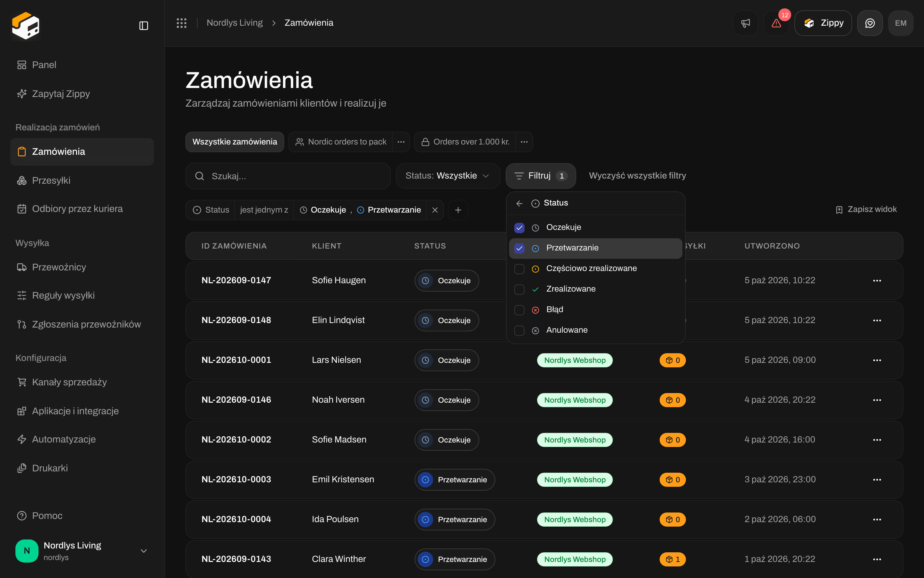
Task: Collapse the sidebar with panel icon
Action: pos(143,26)
